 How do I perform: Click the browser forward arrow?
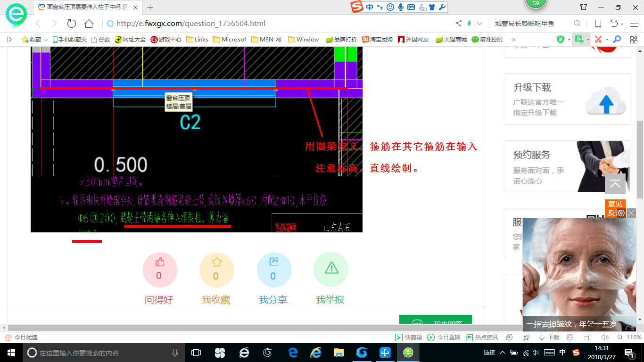click(54, 24)
